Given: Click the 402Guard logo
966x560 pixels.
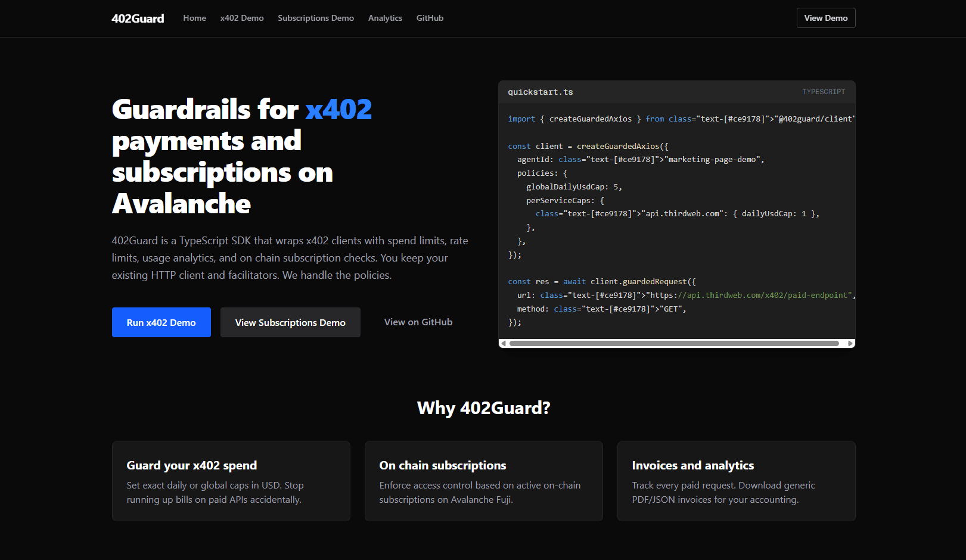Looking at the screenshot, I should 138,18.
